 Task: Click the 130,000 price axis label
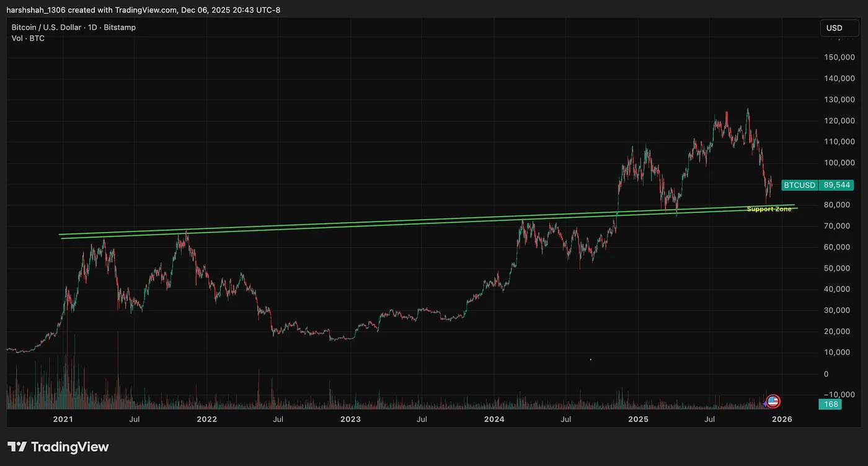[x=838, y=99]
